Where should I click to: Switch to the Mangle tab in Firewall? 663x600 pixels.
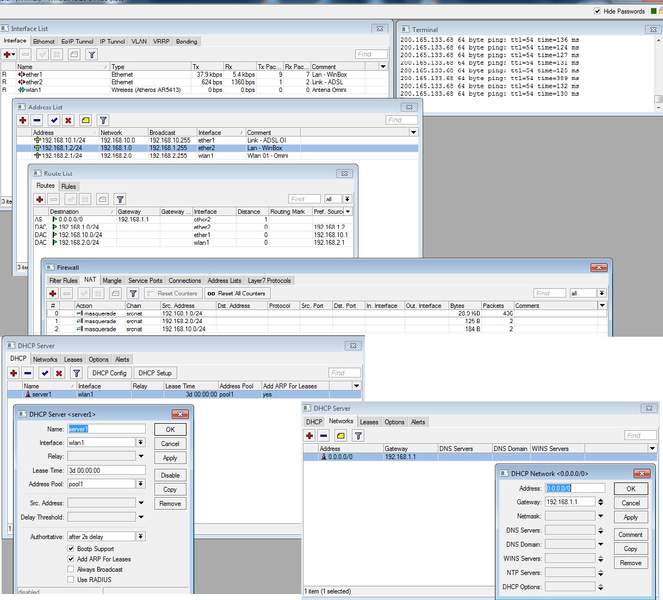point(112,280)
